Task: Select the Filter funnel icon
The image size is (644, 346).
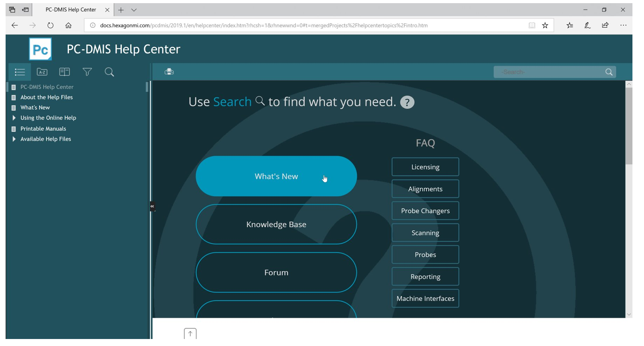Action: pyautogui.click(x=87, y=72)
